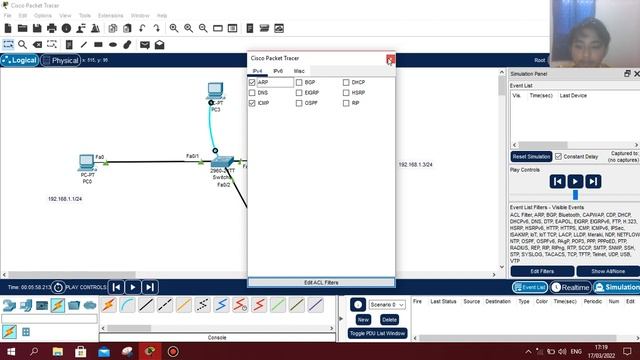Click Toggle PDU List Window button
The image size is (640, 360).
[x=378, y=333]
